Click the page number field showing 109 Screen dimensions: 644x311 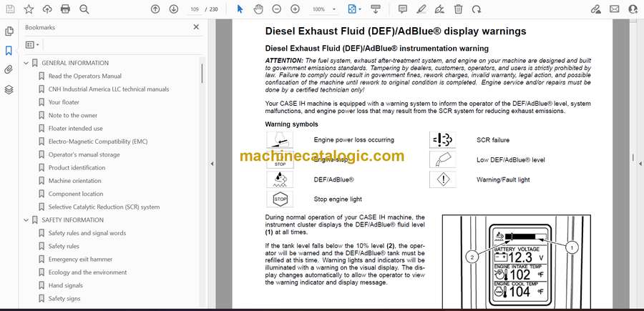coord(195,9)
